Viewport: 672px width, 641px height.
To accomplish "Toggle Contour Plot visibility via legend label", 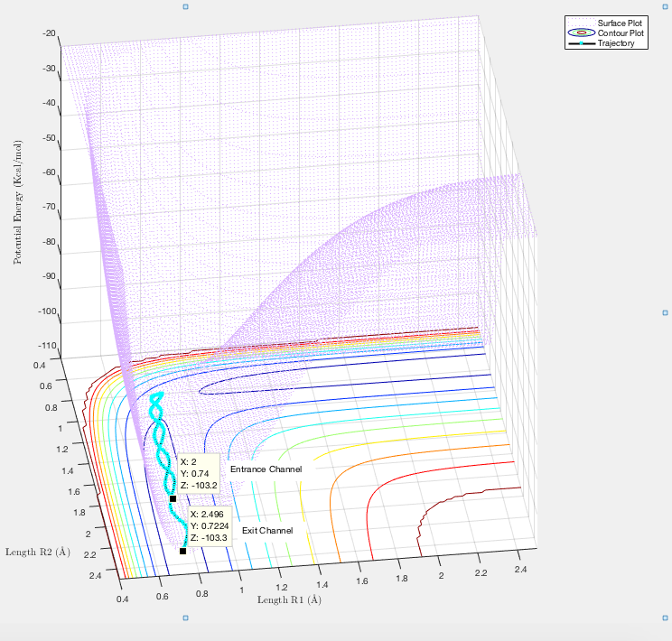I will pyautogui.click(x=620, y=33).
